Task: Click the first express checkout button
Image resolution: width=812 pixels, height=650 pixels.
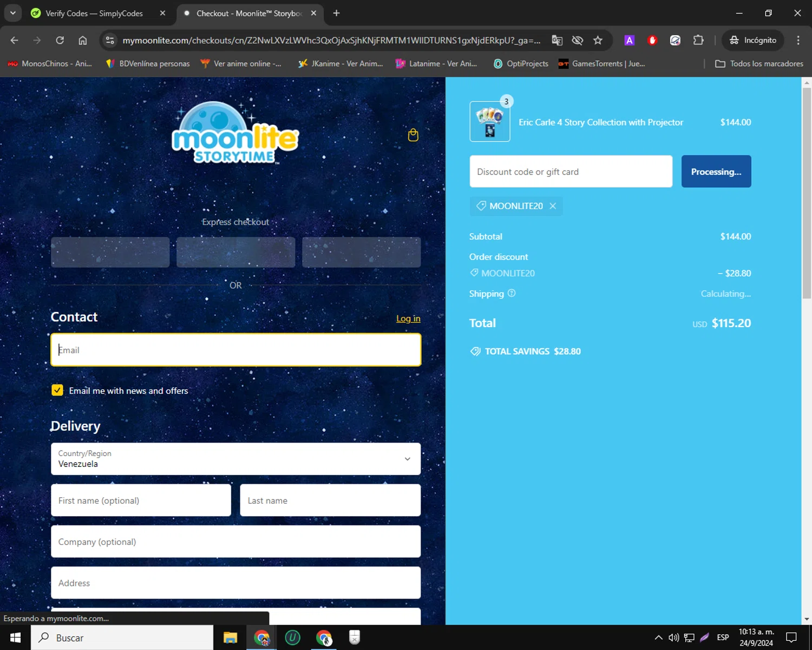Action: click(x=110, y=252)
